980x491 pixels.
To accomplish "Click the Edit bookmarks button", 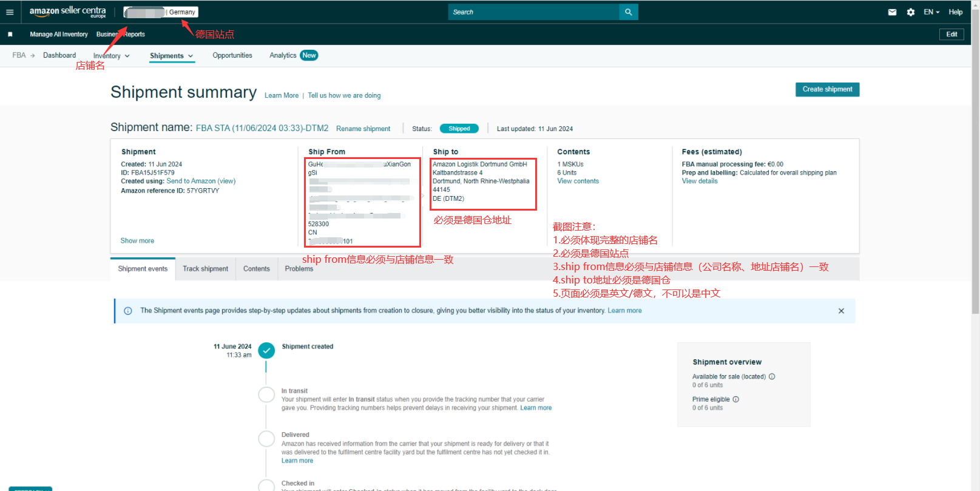I will (951, 35).
